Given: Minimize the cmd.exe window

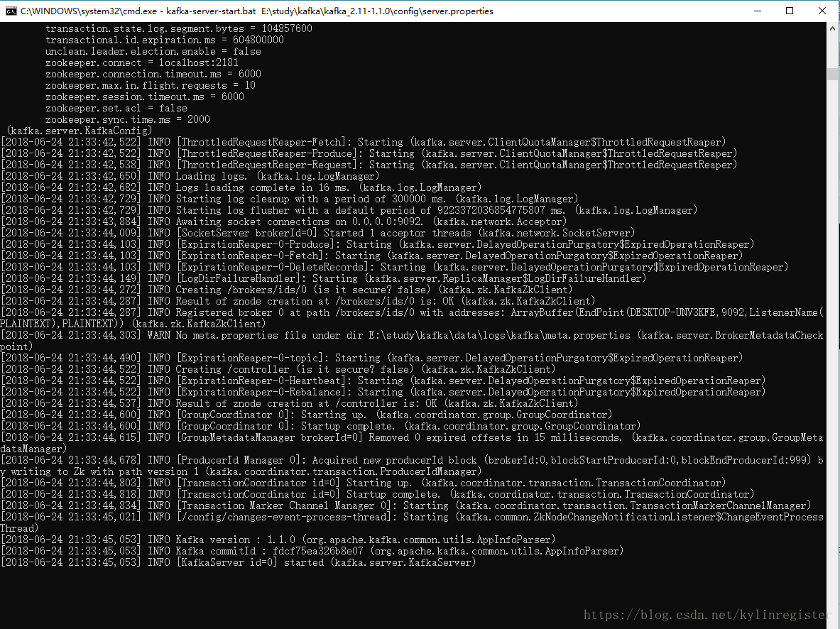Looking at the screenshot, I should tap(758, 11).
